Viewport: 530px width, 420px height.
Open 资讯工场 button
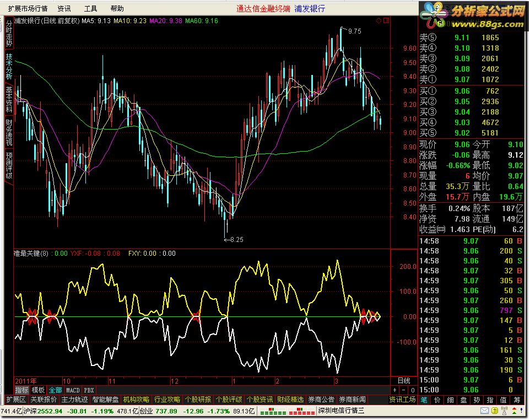tap(402, 400)
